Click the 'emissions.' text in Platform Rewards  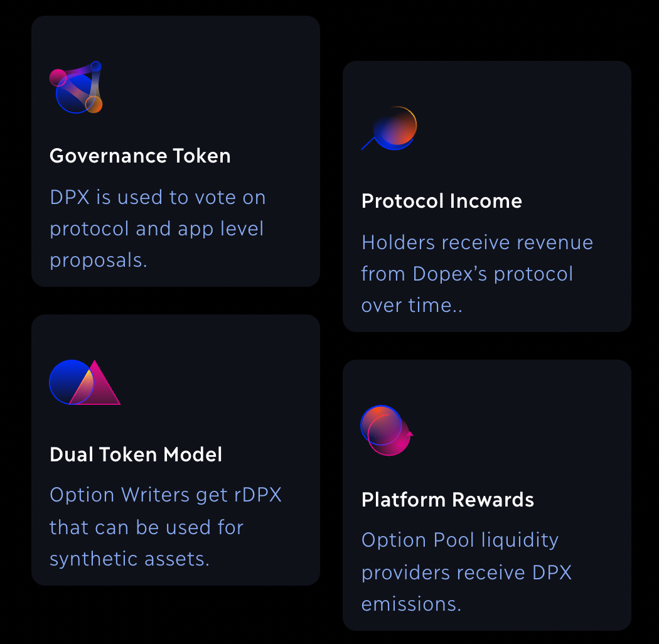[x=411, y=604]
